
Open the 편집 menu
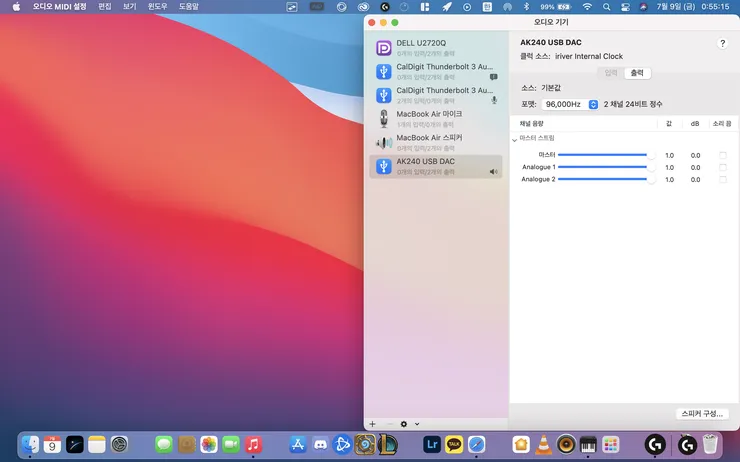pyautogui.click(x=105, y=7)
